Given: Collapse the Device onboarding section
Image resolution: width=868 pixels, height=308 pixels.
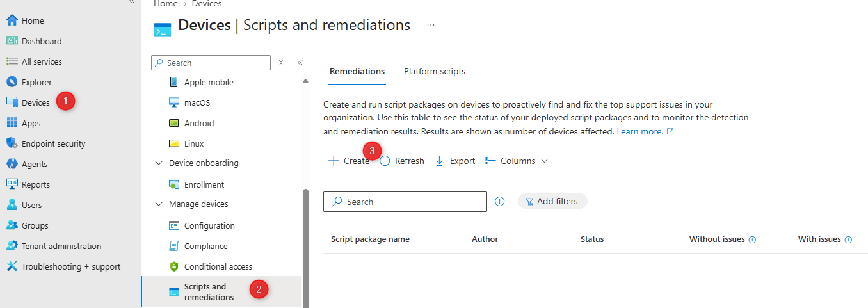Looking at the screenshot, I should tap(159, 163).
